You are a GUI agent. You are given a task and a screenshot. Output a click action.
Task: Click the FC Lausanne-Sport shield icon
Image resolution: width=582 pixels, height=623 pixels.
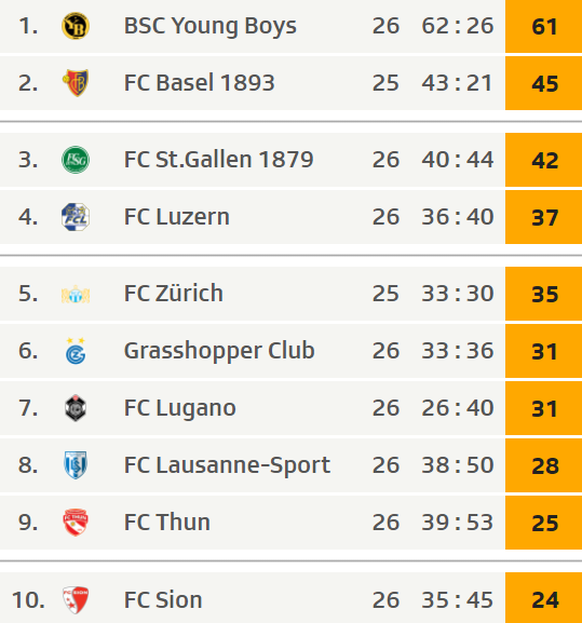(75, 465)
